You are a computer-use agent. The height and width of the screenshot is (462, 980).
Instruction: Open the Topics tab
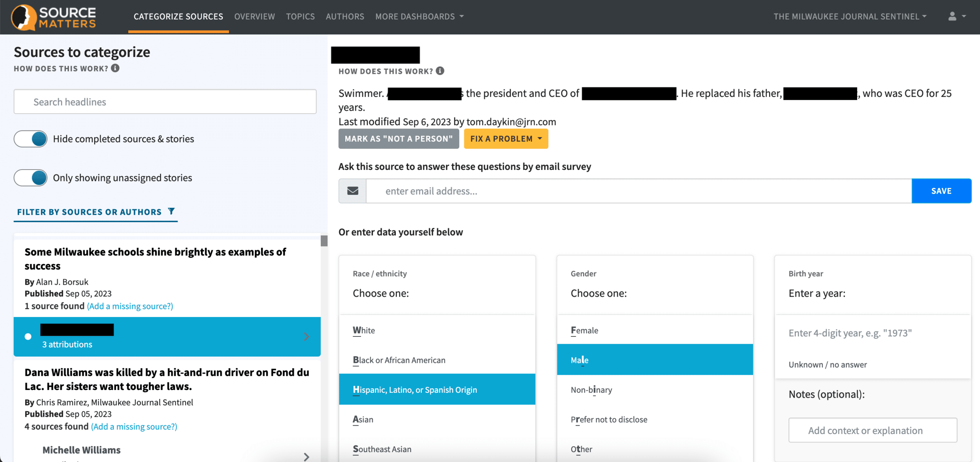(x=300, y=16)
